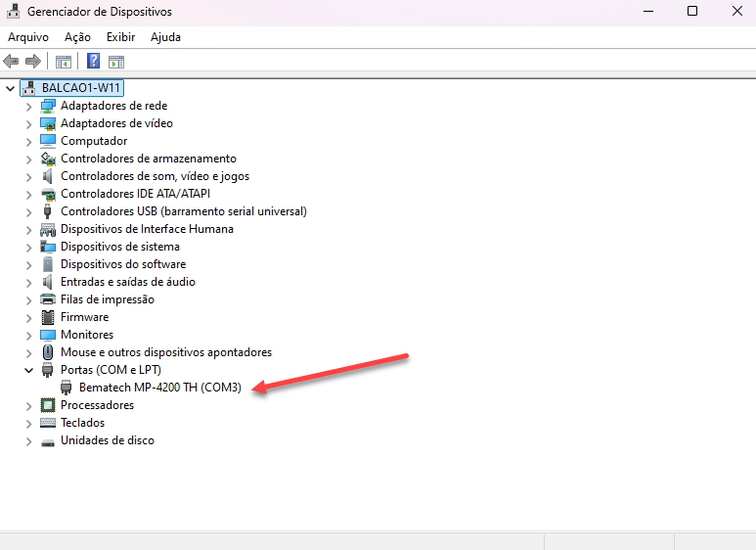The image size is (756, 550).
Task: Click the BALCAO1-W11 computer icon
Action: 29,88
